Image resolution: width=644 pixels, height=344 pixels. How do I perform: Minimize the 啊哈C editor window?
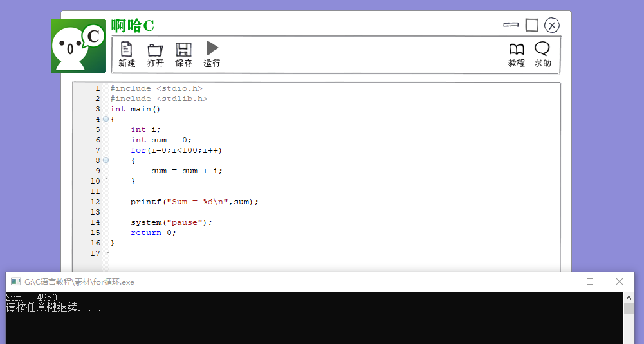[511, 25]
